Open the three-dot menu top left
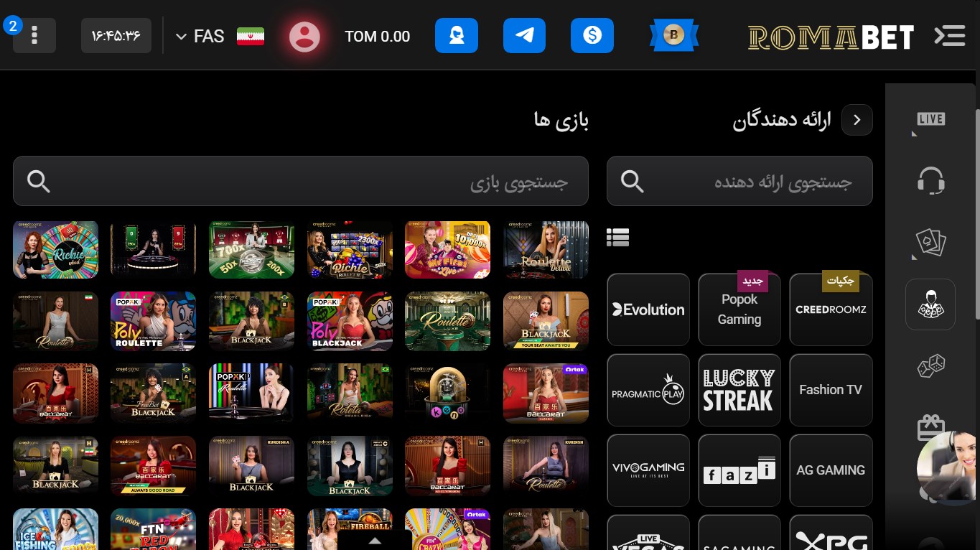The width and height of the screenshot is (980, 550). coord(34,35)
